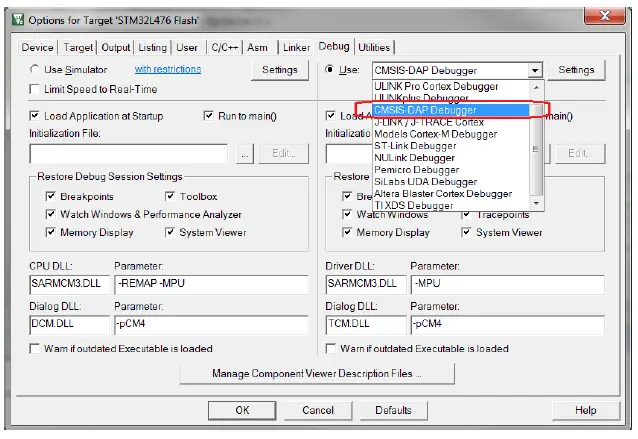Click the debugger list scroll down arrow
638x439 pixels.
tap(536, 203)
